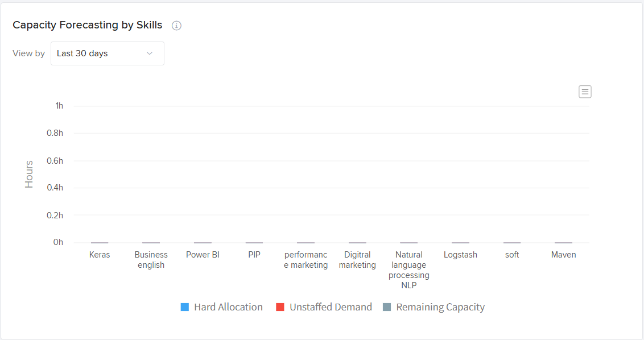This screenshot has height=340, width=644.
Task: Click the info icon beside chart title
Action: pyautogui.click(x=176, y=26)
